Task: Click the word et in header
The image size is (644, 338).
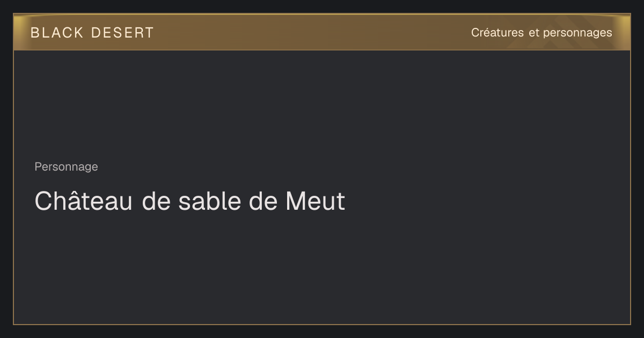Action: tap(533, 33)
